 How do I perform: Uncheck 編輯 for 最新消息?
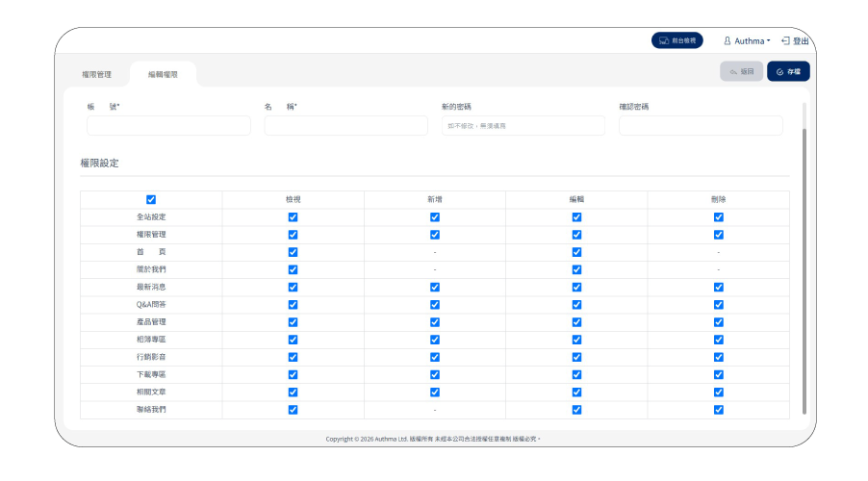pyautogui.click(x=576, y=288)
